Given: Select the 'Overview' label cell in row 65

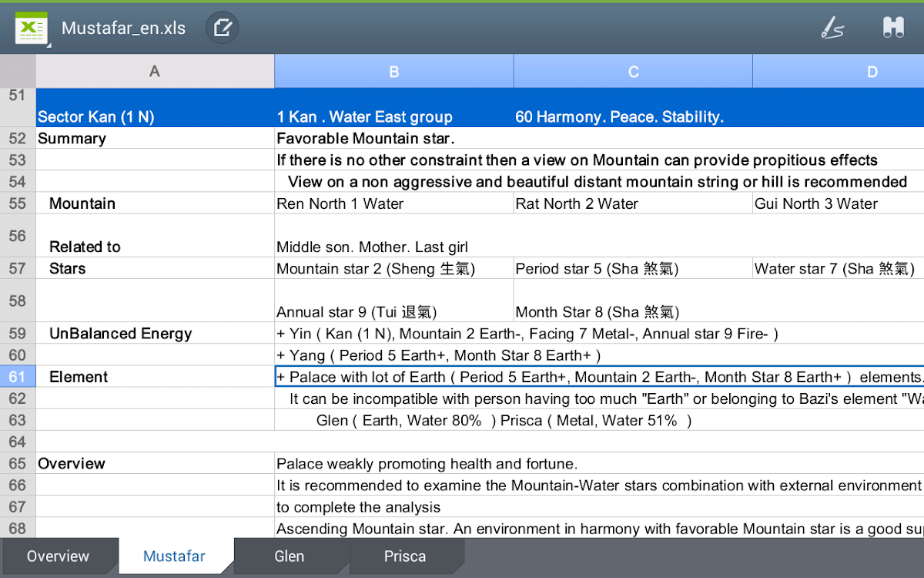Looking at the screenshot, I should click(155, 463).
